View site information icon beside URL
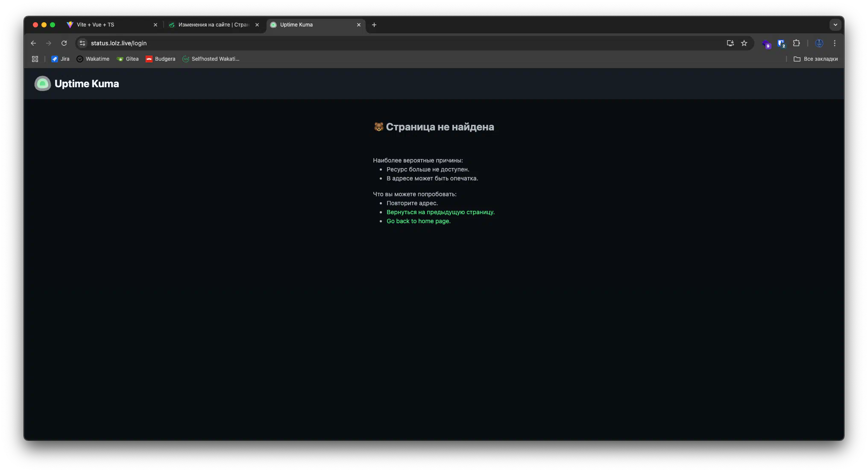The height and width of the screenshot is (472, 868). 82,43
